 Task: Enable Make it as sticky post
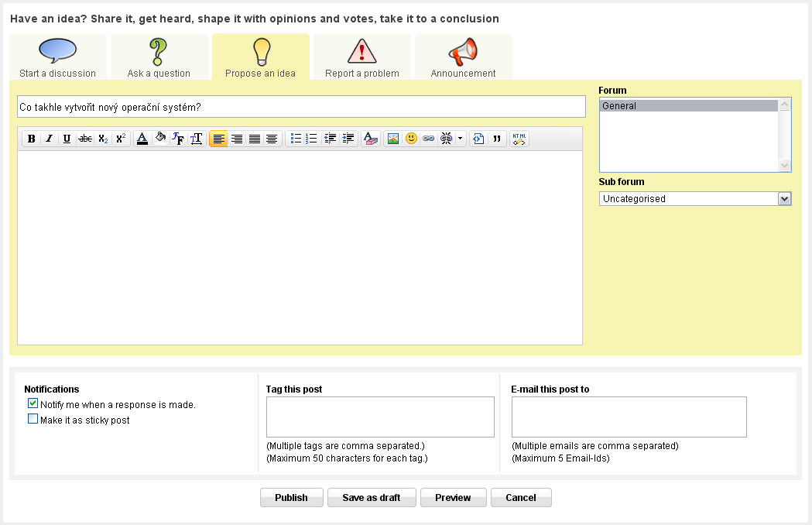coord(33,419)
